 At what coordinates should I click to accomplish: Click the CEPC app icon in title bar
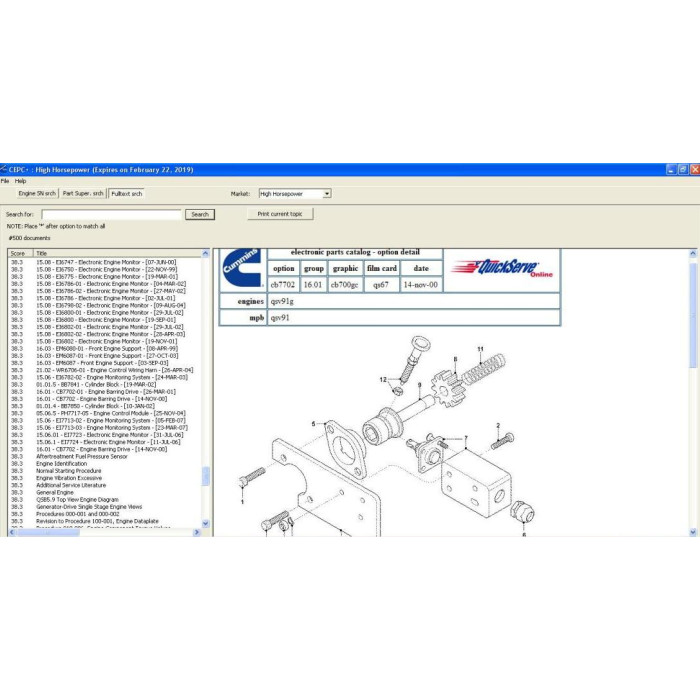tap(4, 170)
